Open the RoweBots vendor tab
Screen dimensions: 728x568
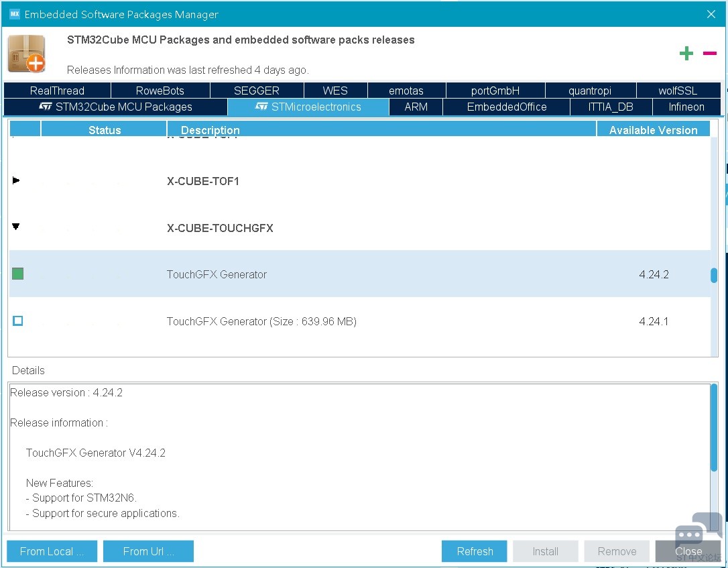pyautogui.click(x=160, y=91)
